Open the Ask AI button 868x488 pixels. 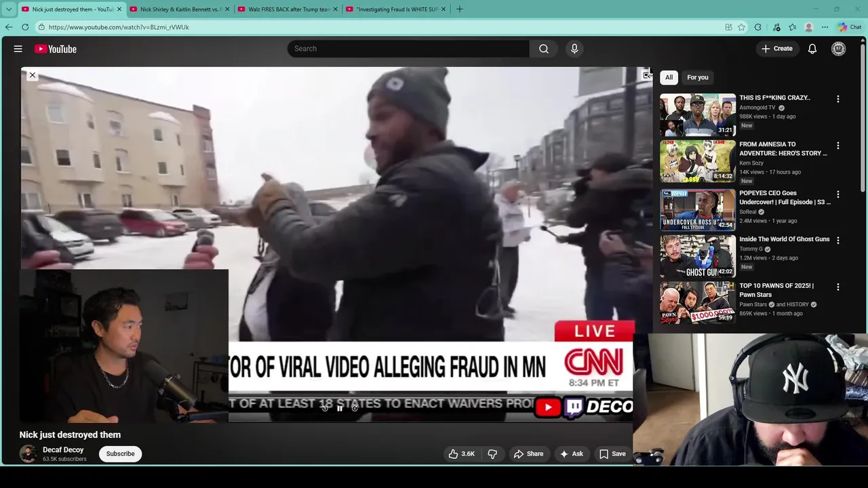coord(570,454)
